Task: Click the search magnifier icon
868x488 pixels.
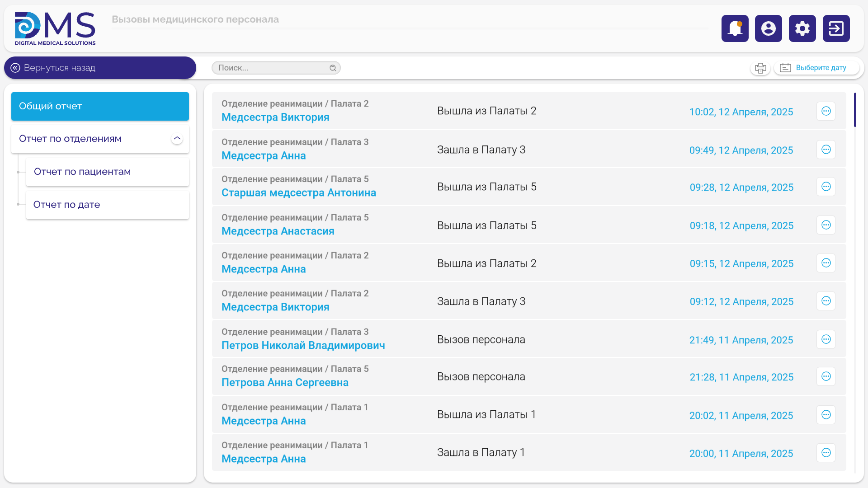Action: (333, 68)
